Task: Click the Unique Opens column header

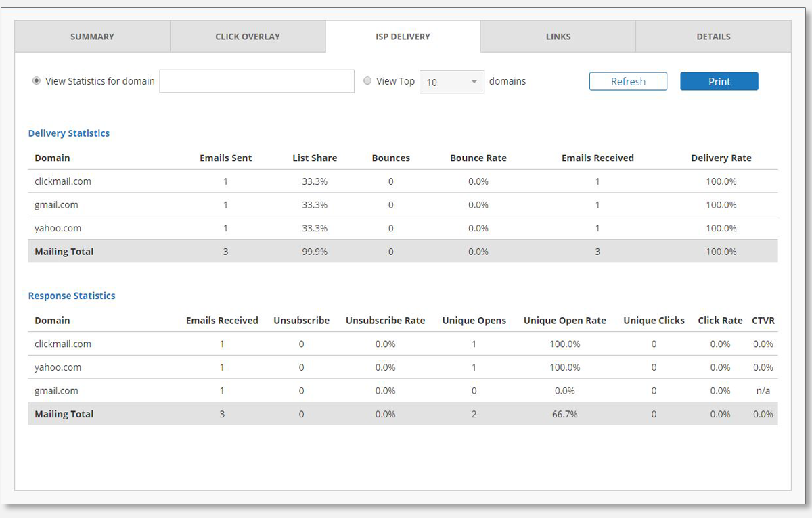Action: pyautogui.click(x=474, y=321)
